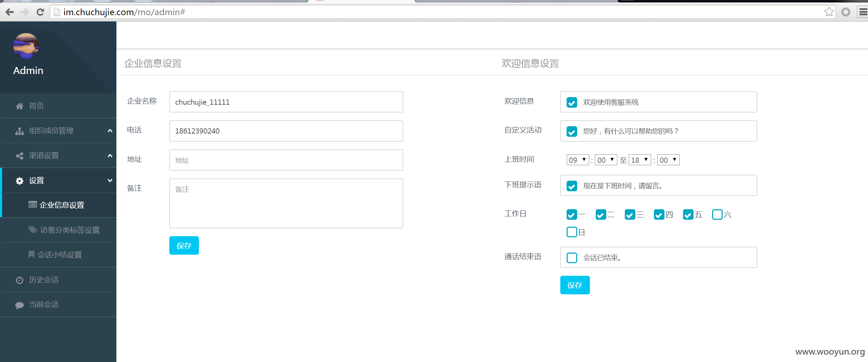The image size is (868, 362).
Task: Save the 企业信息设置 form with 保存
Action: pos(184,245)
